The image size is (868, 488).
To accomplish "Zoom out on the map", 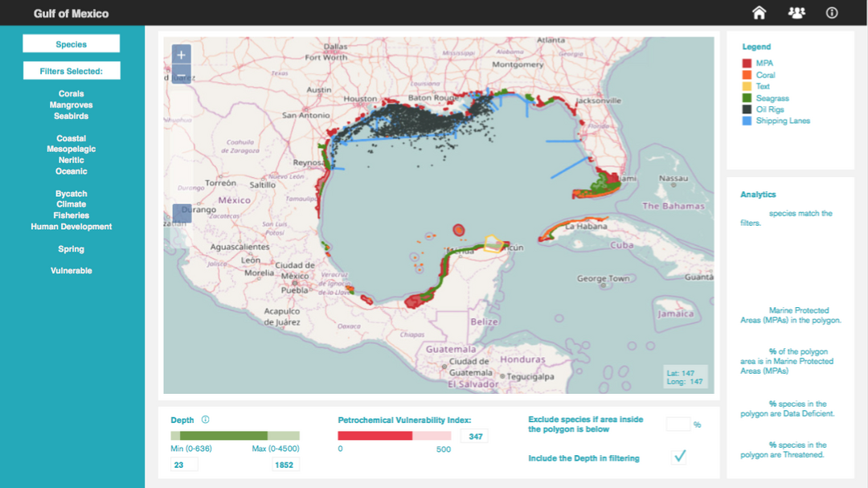I will pyautogui.click(x=182, y=76).
